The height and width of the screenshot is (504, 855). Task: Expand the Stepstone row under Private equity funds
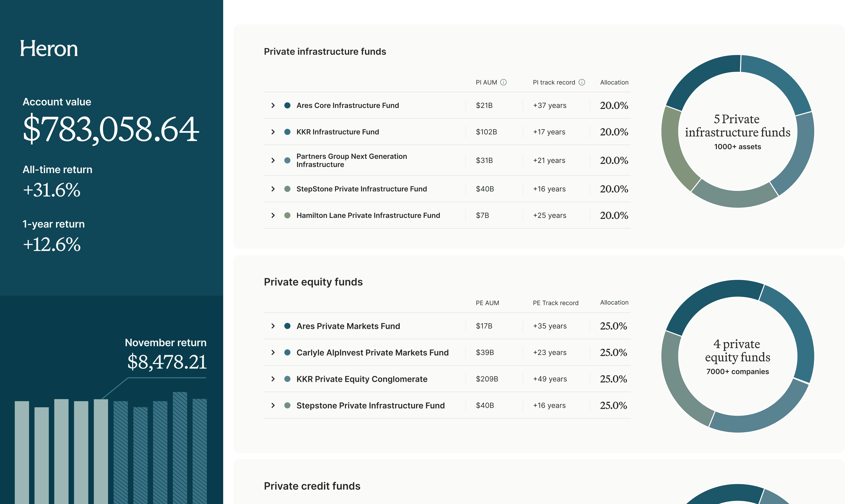pyautogui.click(x=273, y=405)
